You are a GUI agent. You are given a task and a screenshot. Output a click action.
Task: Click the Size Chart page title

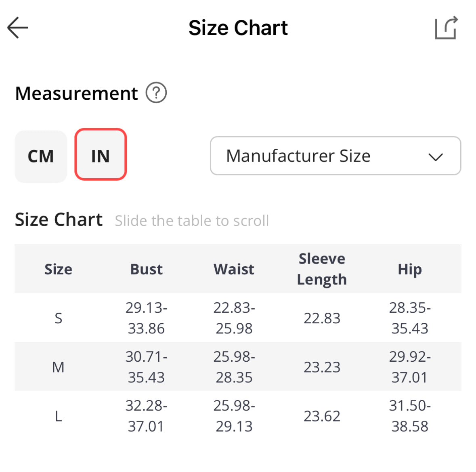point(238,28)
